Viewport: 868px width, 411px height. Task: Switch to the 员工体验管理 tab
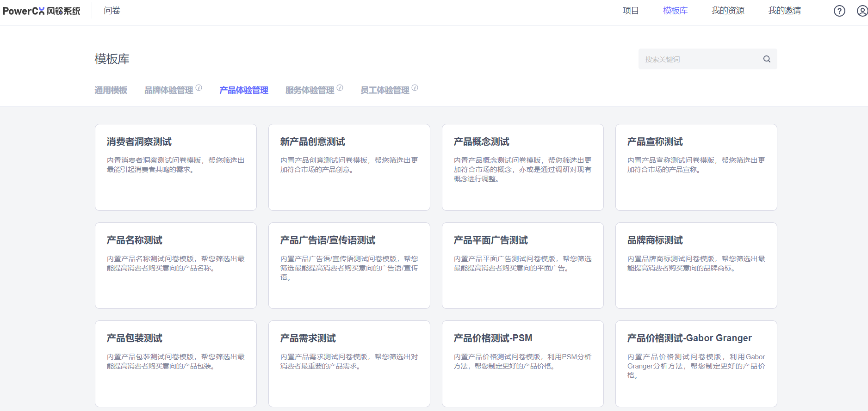(x=384, y=90)
